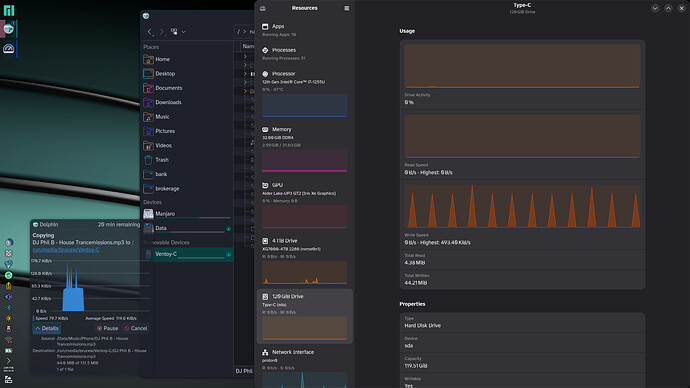Click the Write Speed graph
Screen dimensions: 690x388
click(522, 206)
